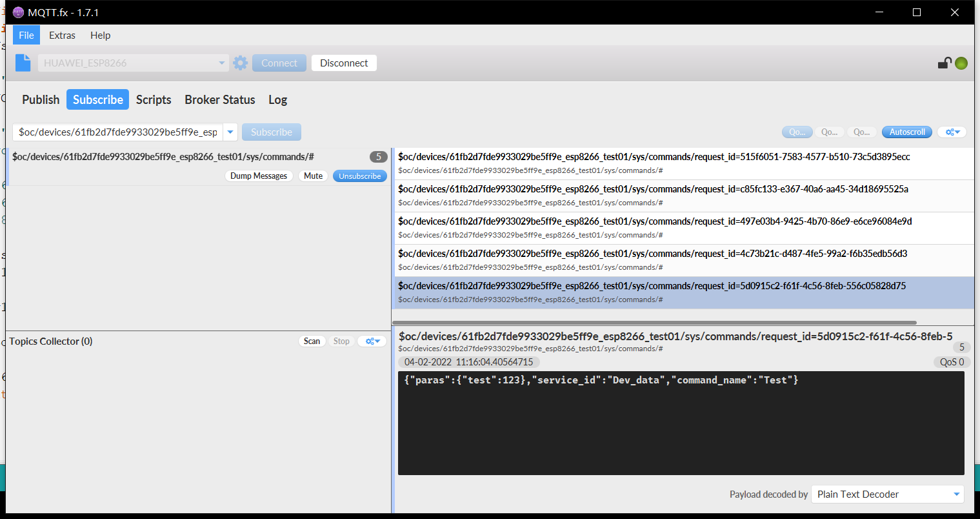Expand the HUAWEI_ESP8266 connection profile dropdown
980x519 pixels.
[x=221, y=63]
